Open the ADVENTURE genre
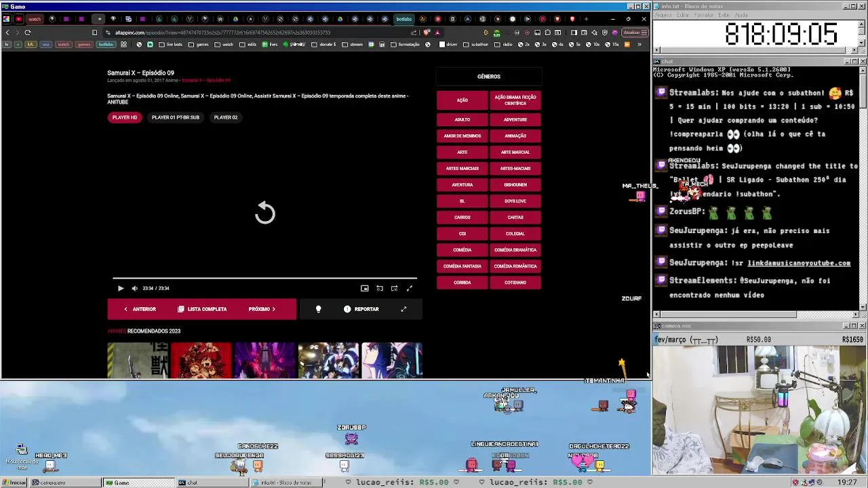 point(515,119)
